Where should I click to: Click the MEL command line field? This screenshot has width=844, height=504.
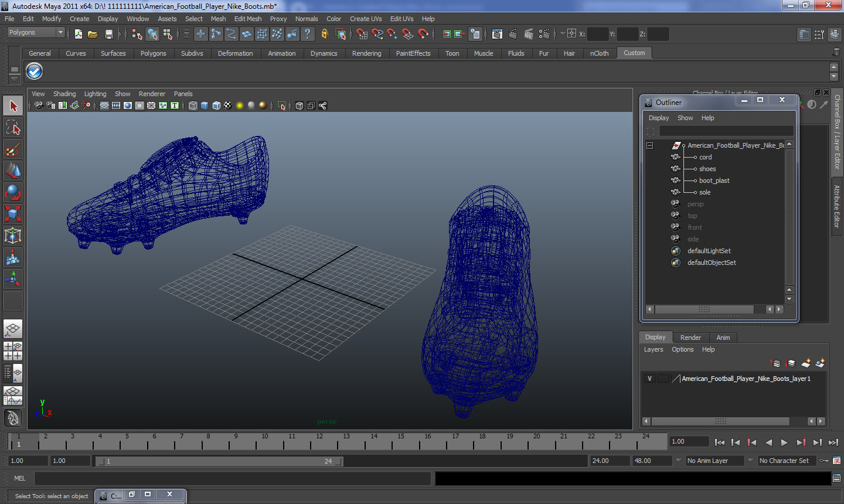233,478
